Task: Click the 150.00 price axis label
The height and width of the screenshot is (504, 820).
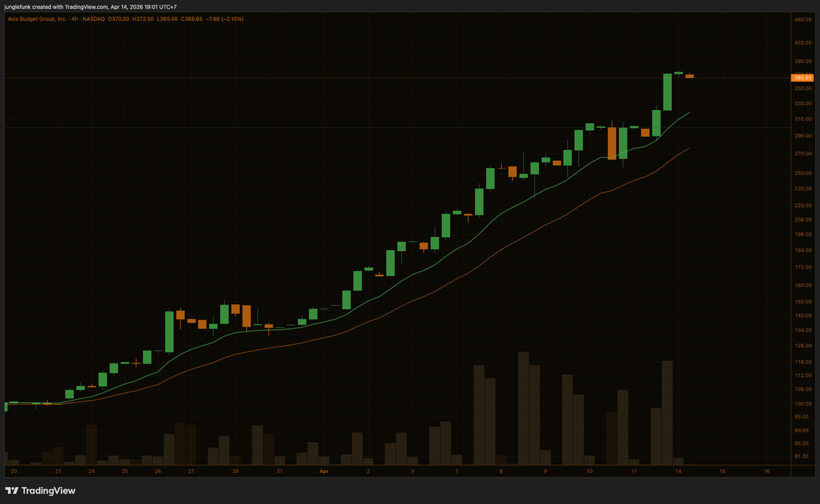Action: tap(803, 301)
